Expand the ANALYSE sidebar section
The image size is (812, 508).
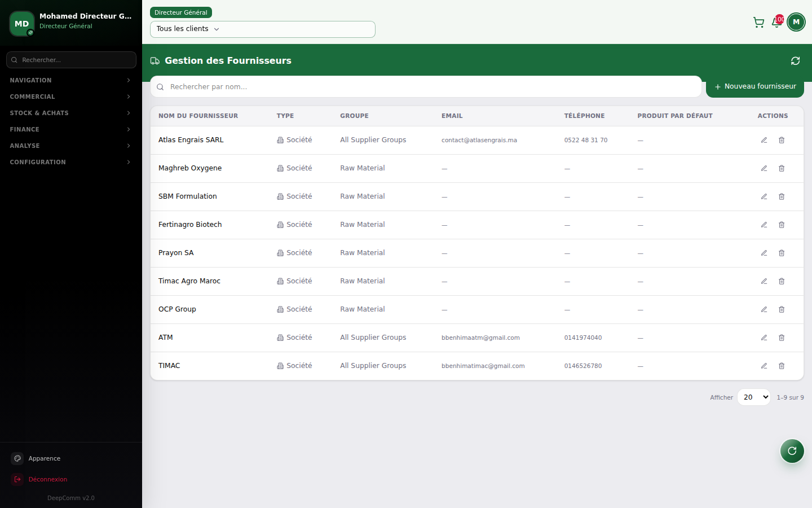click(71, 146)
